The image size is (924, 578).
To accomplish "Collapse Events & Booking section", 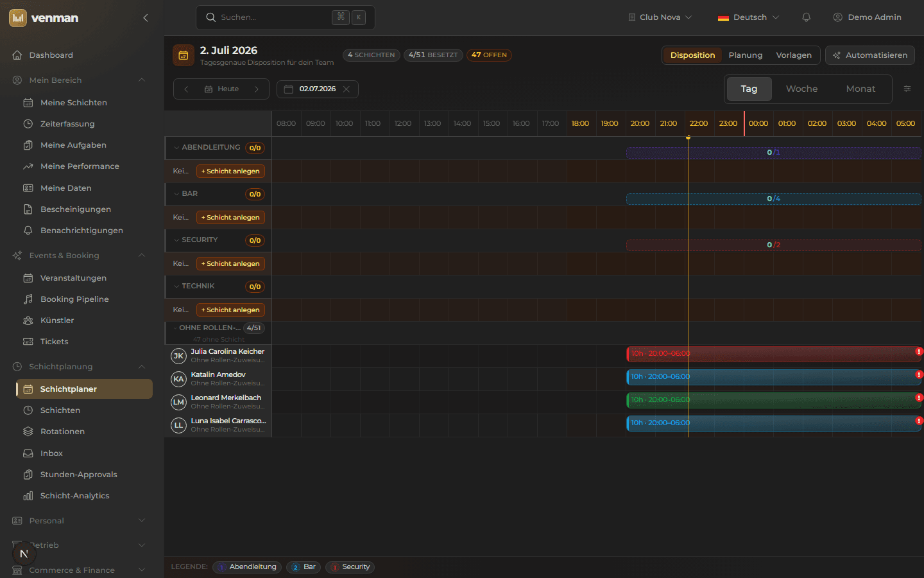I will pos(142,256).
